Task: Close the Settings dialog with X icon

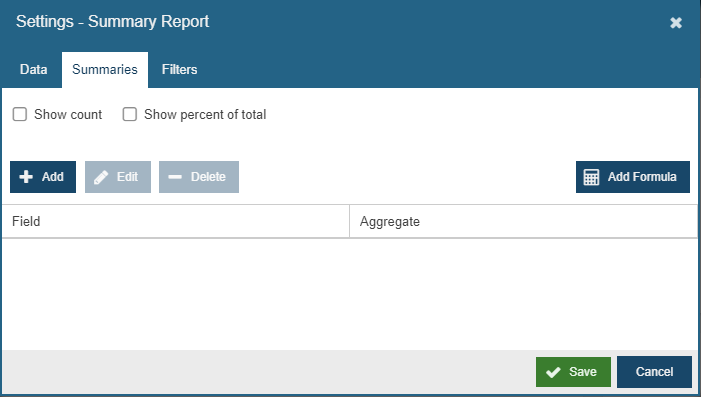Action: pyautogui.click(x=676, y=22)
